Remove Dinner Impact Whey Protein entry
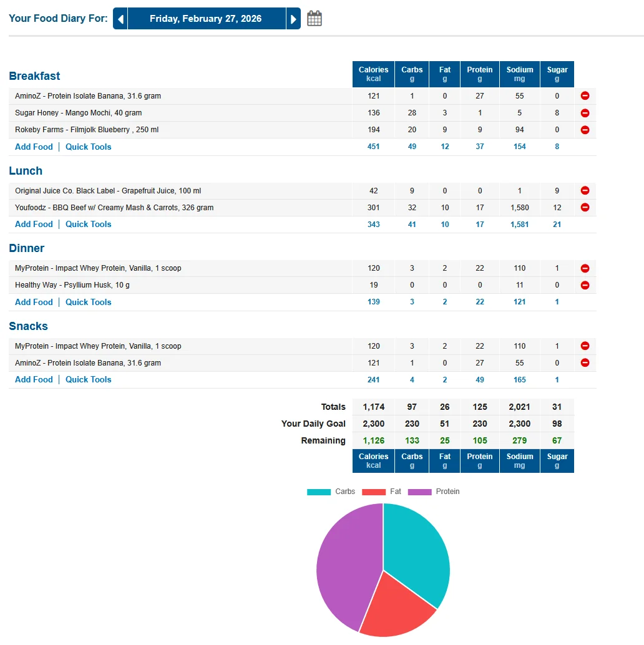644x645 pixels. click(x=585, y=268)
